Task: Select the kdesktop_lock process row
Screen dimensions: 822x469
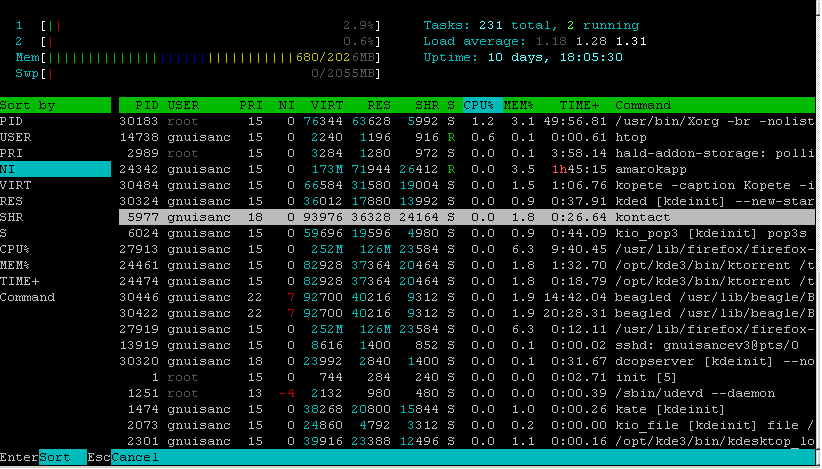Action: (467, 441)
